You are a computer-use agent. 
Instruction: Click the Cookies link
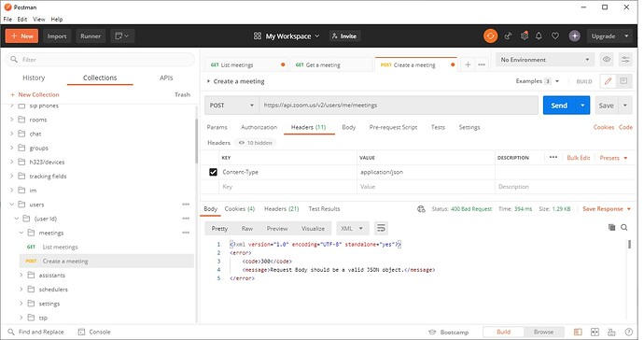(x=603, y=127)
